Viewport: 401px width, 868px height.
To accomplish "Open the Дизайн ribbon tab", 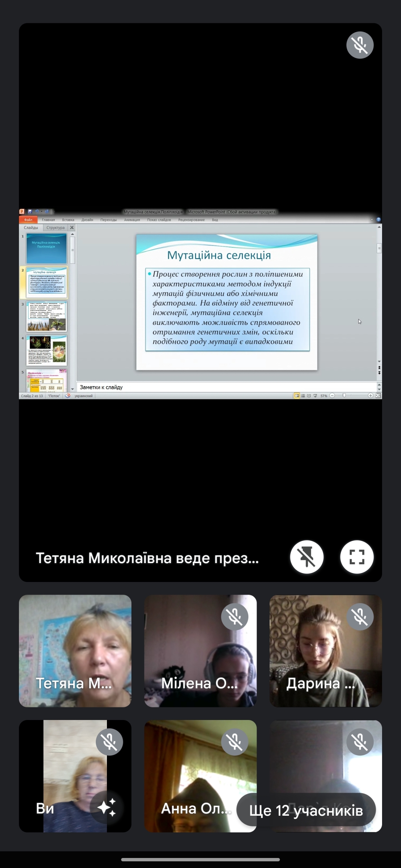I will tap(87, 220).
